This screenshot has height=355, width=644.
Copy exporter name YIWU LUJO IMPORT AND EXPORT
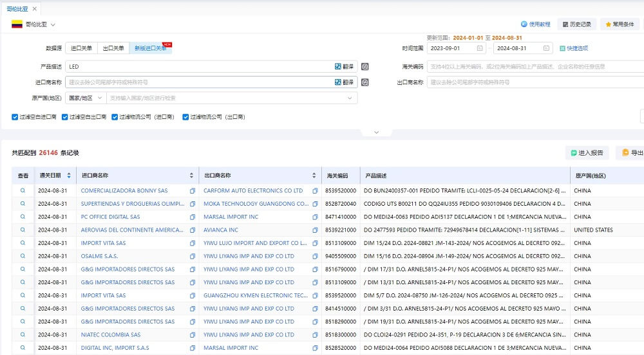pos(315,243)
